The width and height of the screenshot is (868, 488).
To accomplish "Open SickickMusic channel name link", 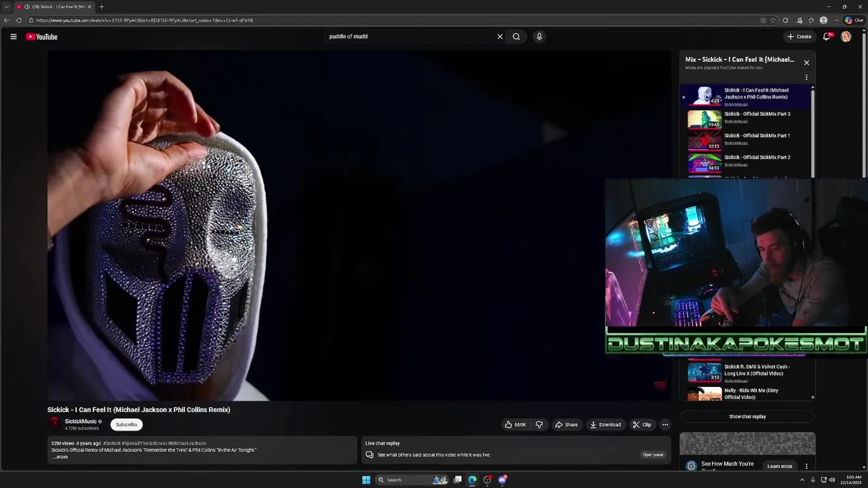I will pos(81,422).
